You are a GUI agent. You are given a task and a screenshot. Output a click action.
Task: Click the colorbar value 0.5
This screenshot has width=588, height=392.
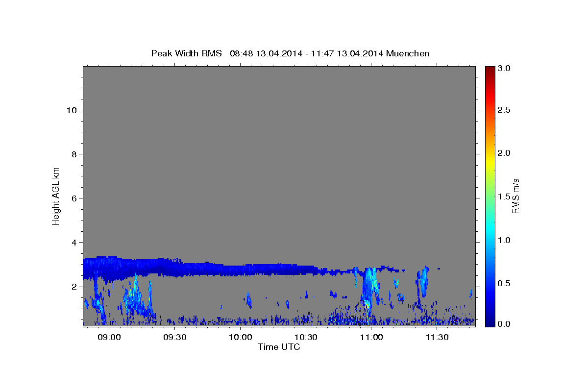coord(504,283)
